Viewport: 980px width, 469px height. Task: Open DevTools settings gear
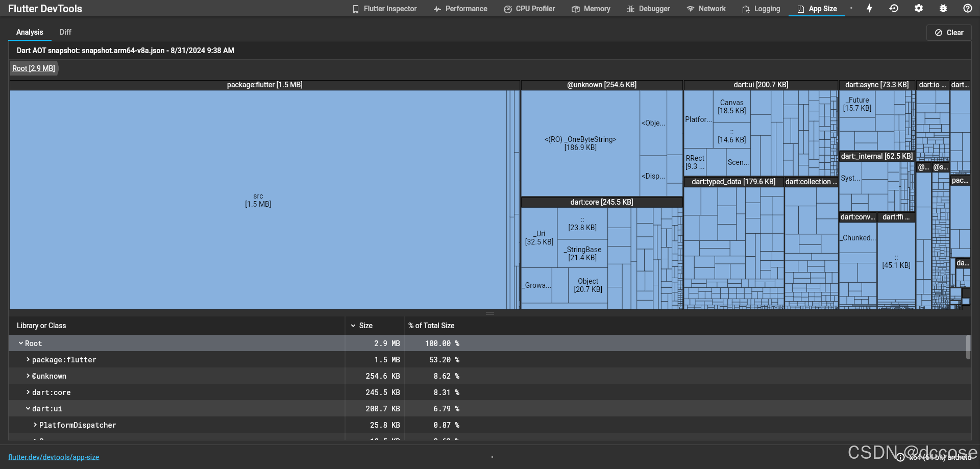918,8
